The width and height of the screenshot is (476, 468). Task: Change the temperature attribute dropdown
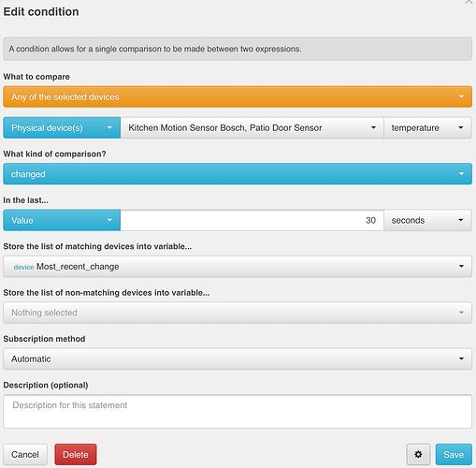(427, 127)
